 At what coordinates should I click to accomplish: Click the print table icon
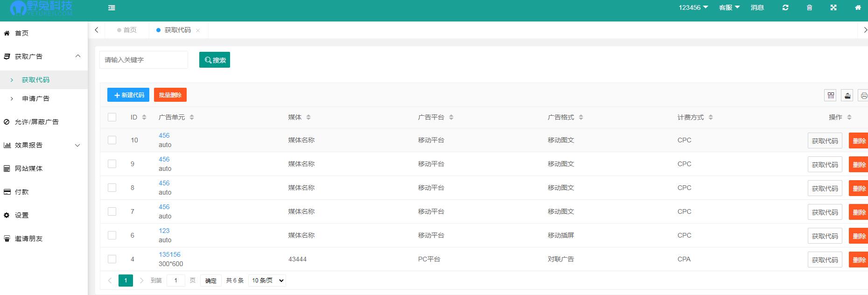(863, 95)
